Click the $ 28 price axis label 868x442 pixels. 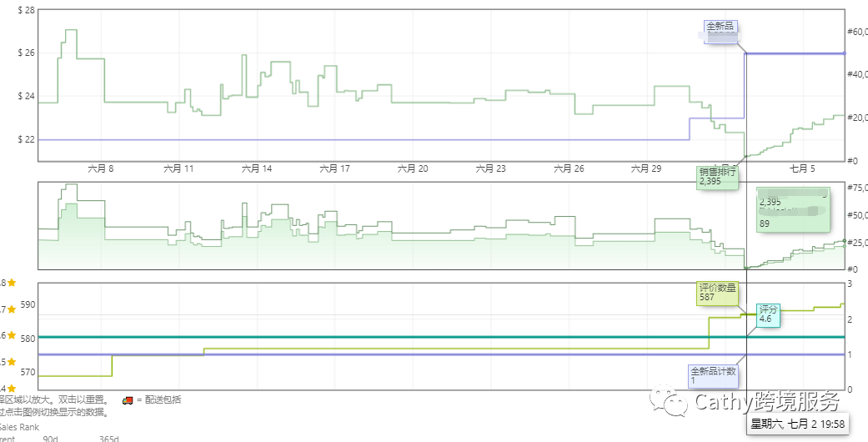27,10
